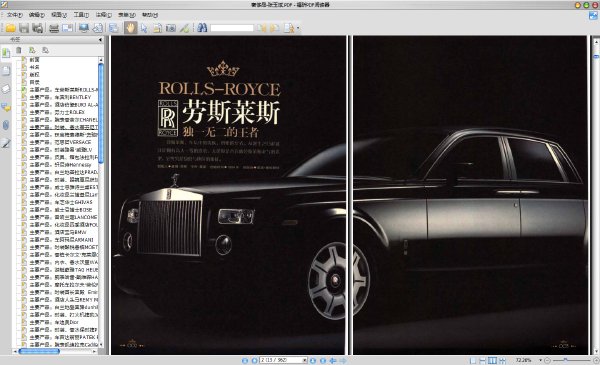Select the arrow Select tool
This screenshot has width=600, height=365.
point(144,28)
